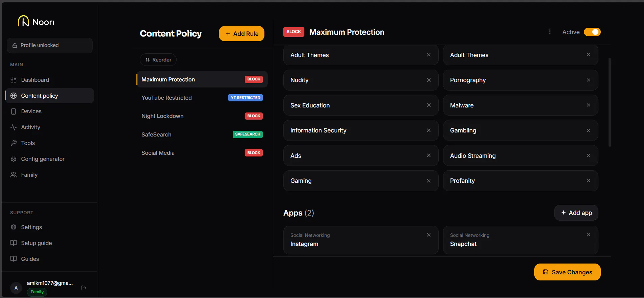Remove the Malware category

(x=588, y=105)
